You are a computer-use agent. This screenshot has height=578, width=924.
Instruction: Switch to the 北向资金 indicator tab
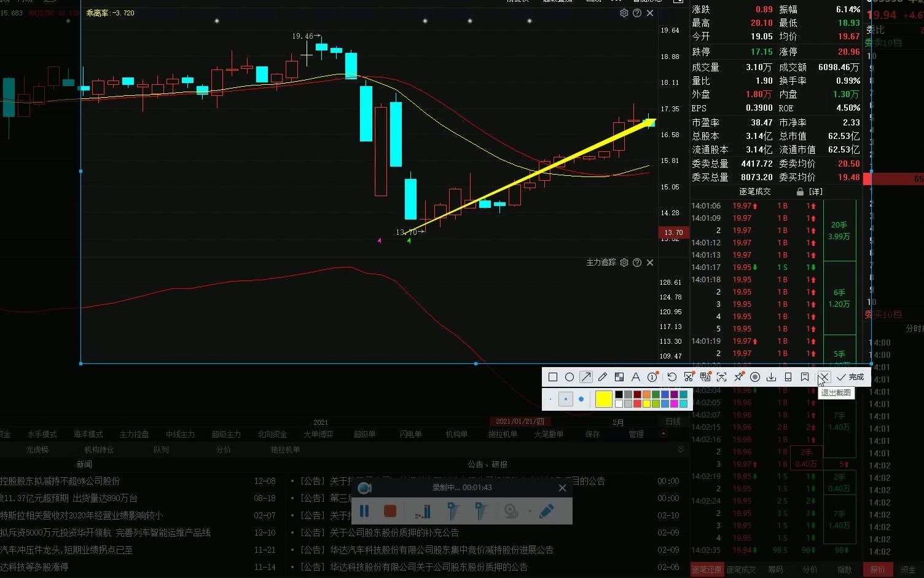272,434
